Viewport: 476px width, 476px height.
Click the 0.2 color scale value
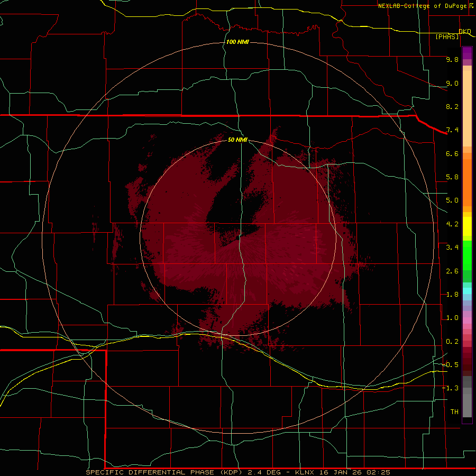(x=452, y=342)
